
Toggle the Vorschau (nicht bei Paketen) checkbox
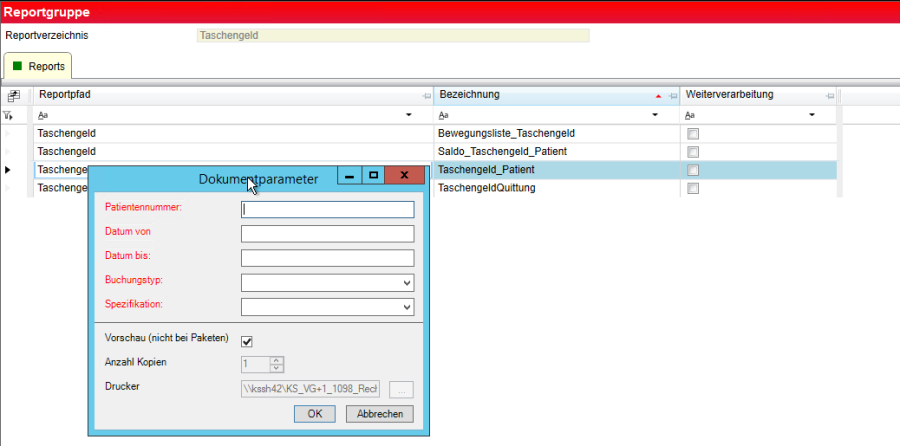pos(247,340)
